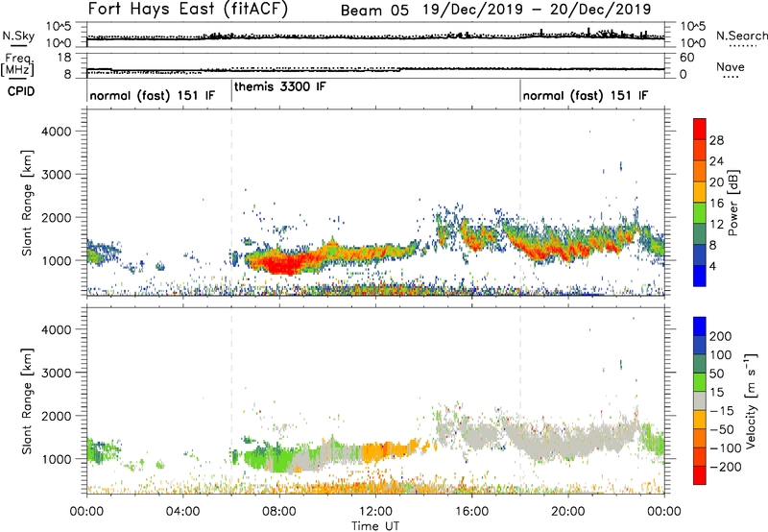
Task: Click the 'N.Search' legend label
Action: (x=741, y=36)
